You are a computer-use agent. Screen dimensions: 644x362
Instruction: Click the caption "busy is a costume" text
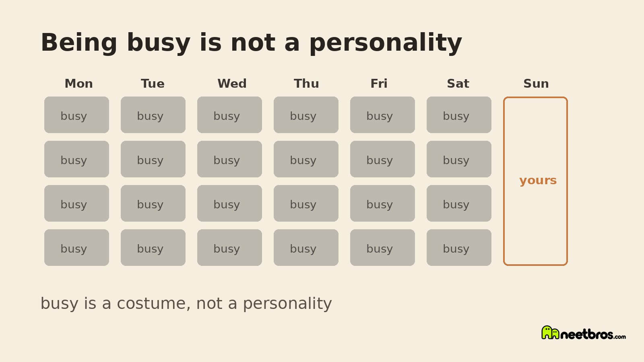(116, 304)
